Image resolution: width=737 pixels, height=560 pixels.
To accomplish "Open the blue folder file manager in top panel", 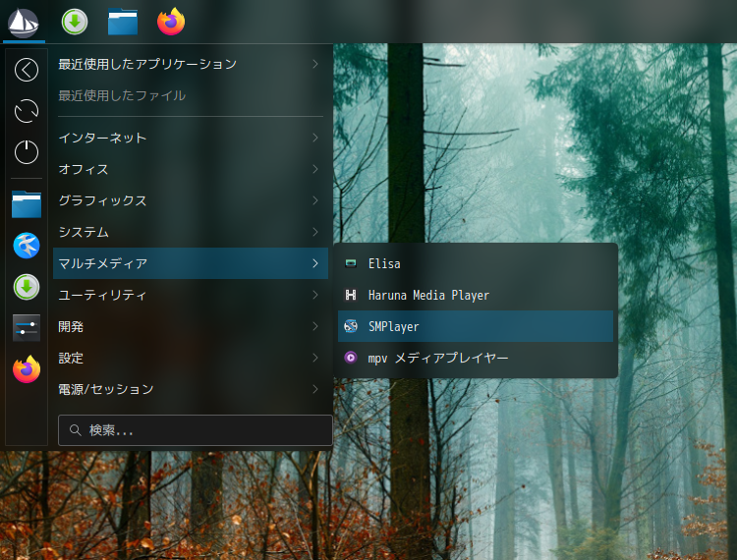I will pyautogui.click(x=123, y=22).
